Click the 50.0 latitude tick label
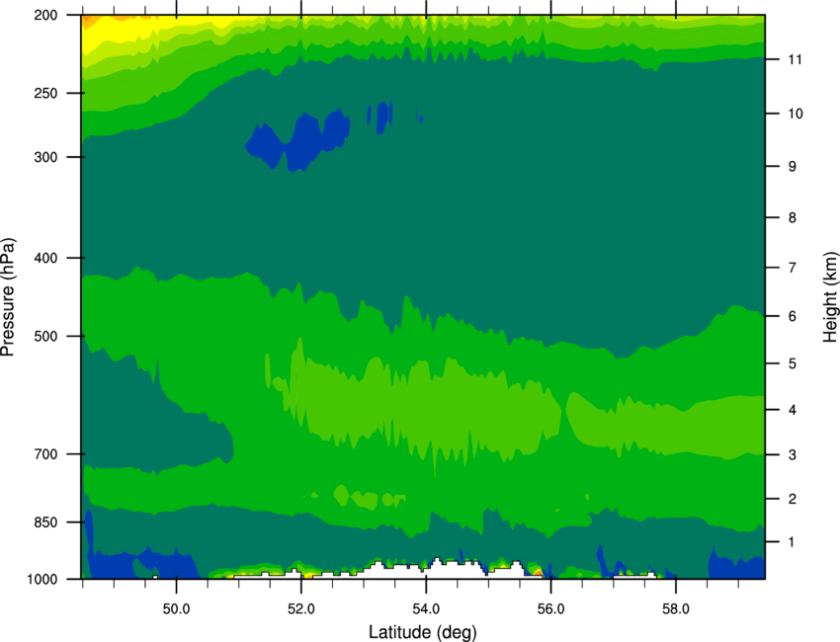Viewport: 840px width, 642px height. point(176,608)
